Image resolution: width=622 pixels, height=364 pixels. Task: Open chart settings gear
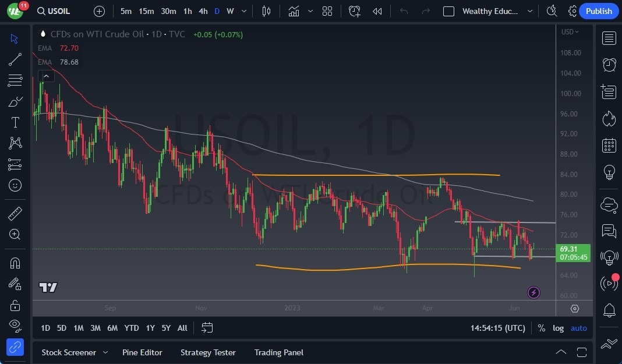click(572, 11)
